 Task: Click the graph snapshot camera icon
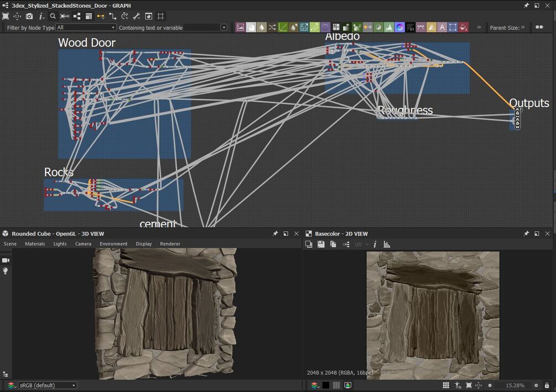coord(29,17)
